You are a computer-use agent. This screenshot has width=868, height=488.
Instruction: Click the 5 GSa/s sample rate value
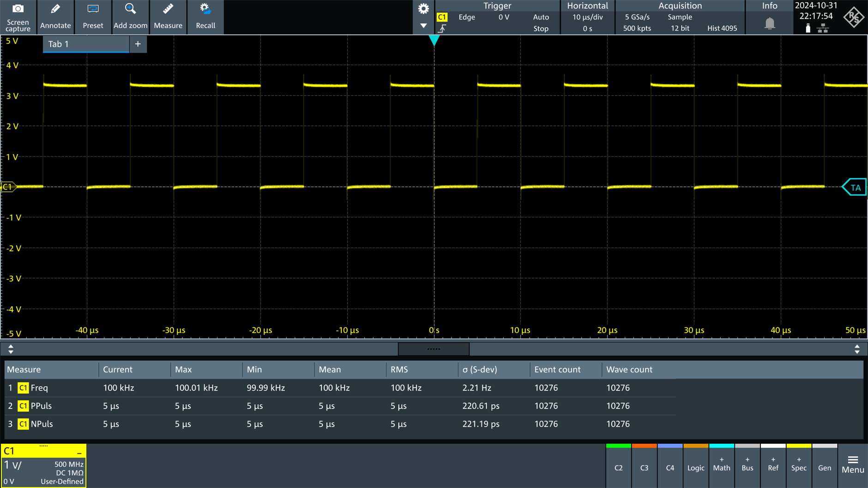pos(637,17)
